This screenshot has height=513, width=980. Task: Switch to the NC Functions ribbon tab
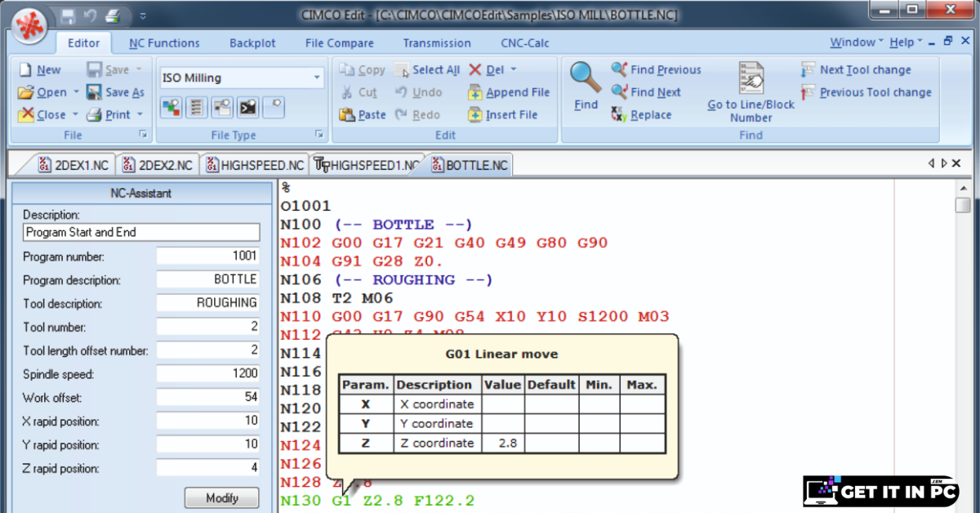coord(164,43)
